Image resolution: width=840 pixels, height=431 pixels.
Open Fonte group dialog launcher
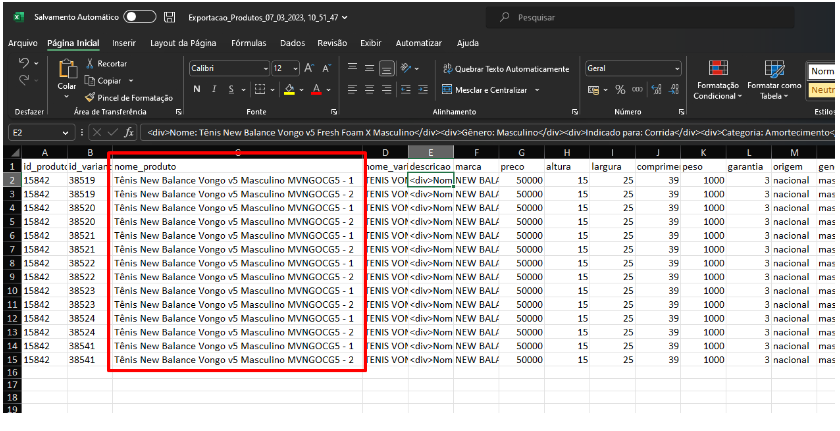point(334,112)
